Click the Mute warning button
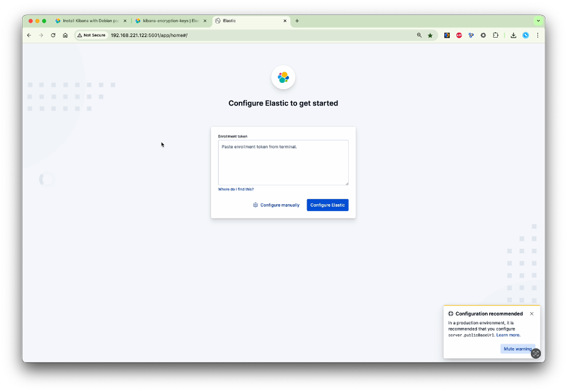The image size is (568, 392). point(518,349)
